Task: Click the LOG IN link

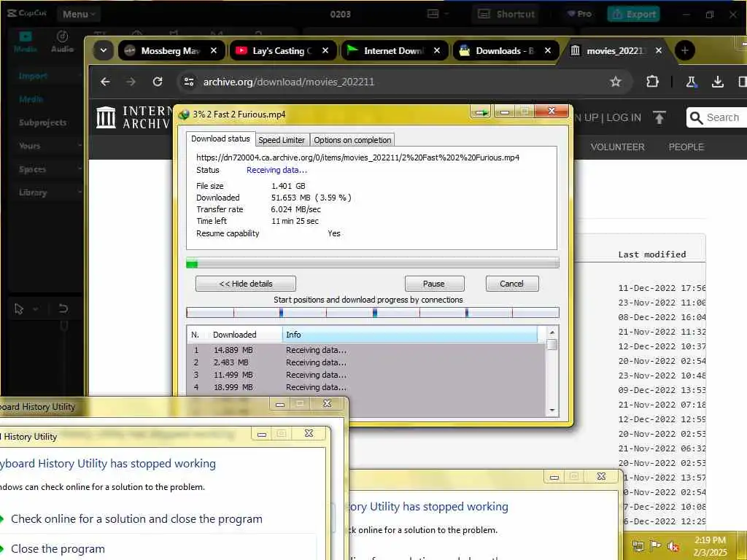Action: click(x=624, y=117)
